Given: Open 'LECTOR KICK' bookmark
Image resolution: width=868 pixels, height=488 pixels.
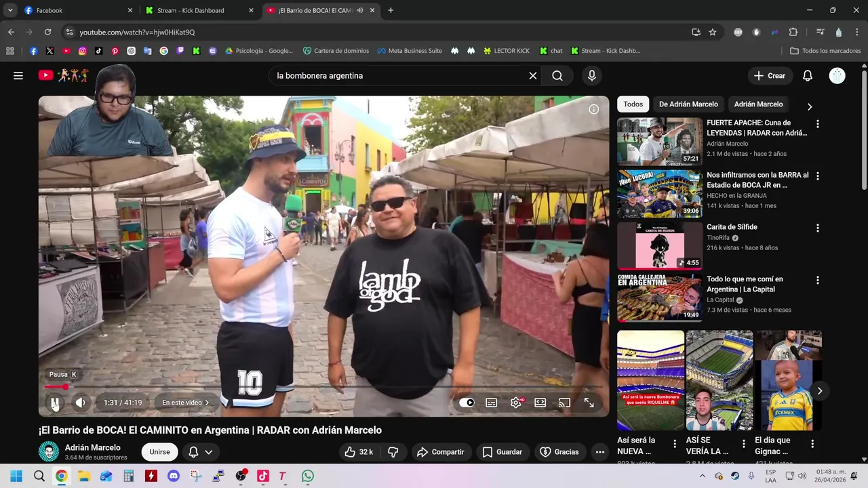Looking at the screenshot, I should click(507, 51).
